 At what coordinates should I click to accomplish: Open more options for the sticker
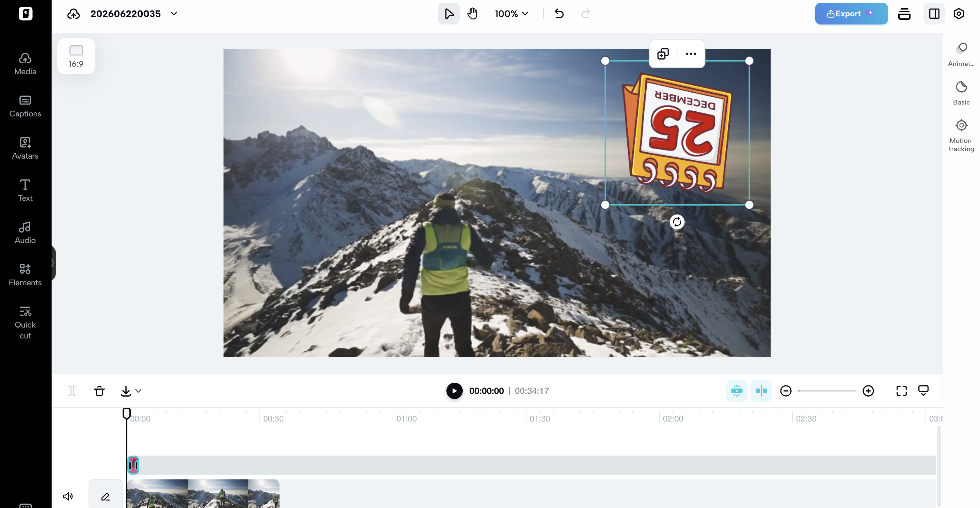(x=691, y=54)
